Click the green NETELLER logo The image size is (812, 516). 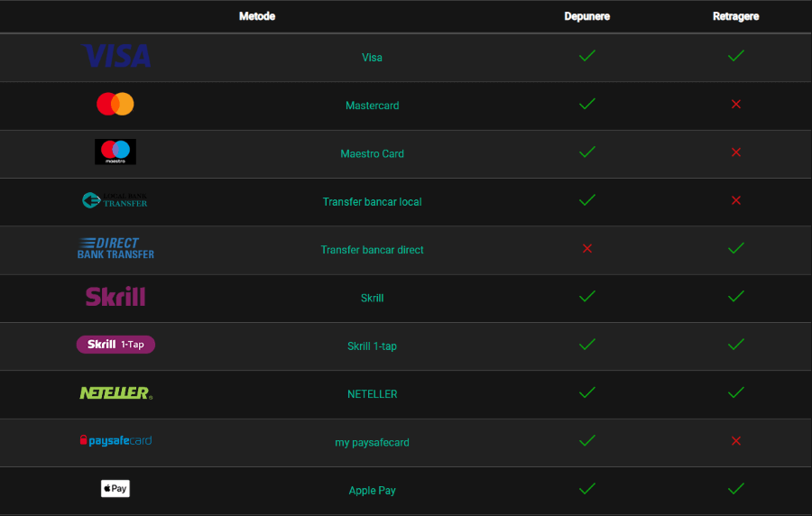click(x=116, y=392)
